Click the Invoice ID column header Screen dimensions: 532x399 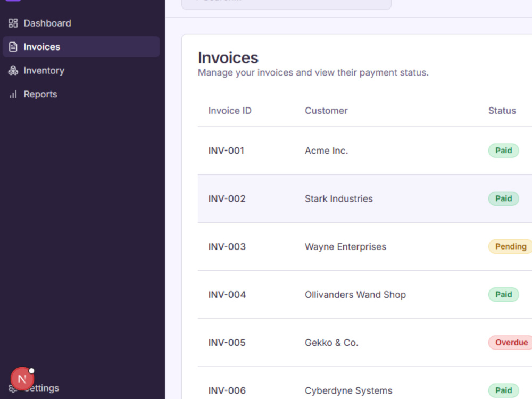(230, 111)
